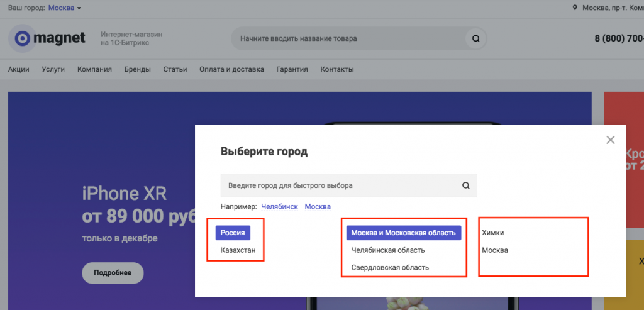Screen dimensions: 644x310
Task: Focus the product name search field
Action: pos(358,38)
